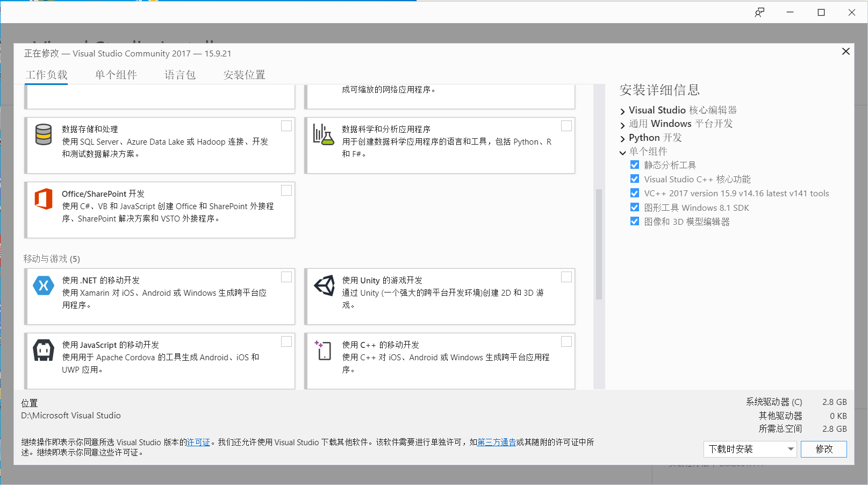
Task: Click the Office logo icon for Office/SharePoint 开发
Action: (x=44, y=199)
